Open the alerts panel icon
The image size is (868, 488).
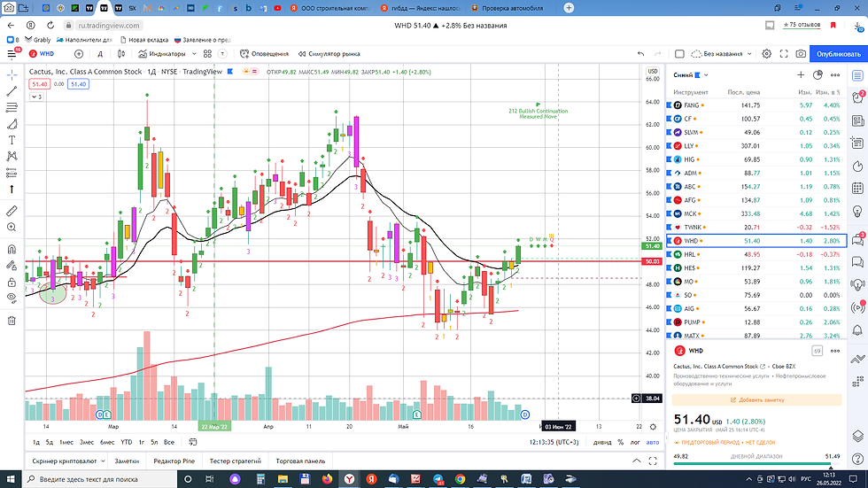857,97
